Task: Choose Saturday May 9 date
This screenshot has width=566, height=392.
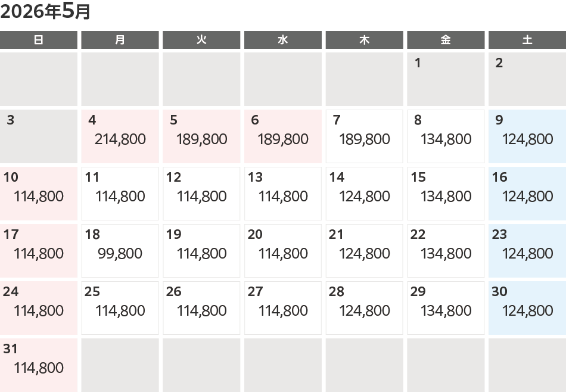Action: coord(527,136)
